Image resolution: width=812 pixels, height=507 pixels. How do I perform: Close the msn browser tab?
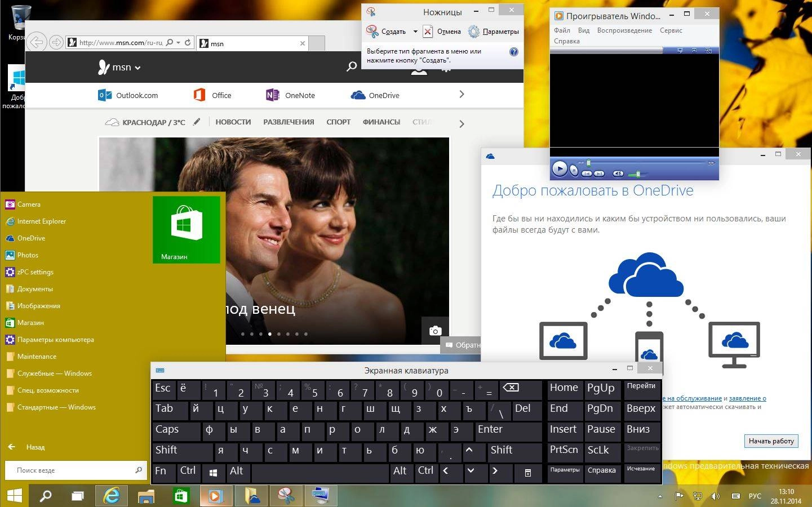[x=303, y=43]
